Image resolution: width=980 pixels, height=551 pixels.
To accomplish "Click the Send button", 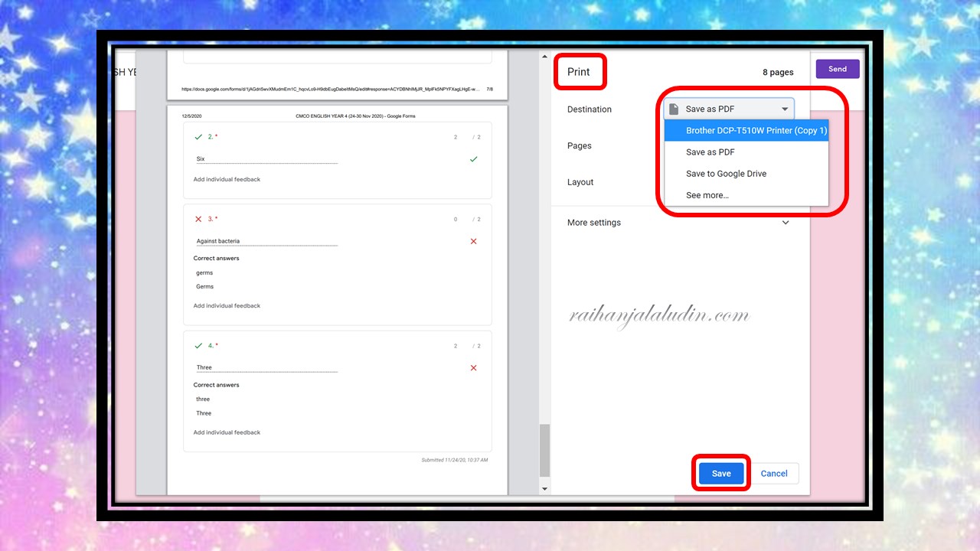I will [837, 68].
